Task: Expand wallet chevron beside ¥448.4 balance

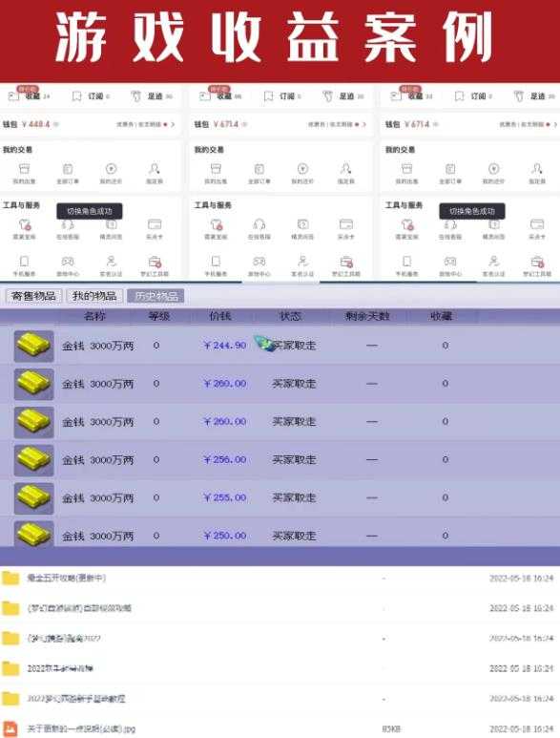Action: (x=173, y=124)
